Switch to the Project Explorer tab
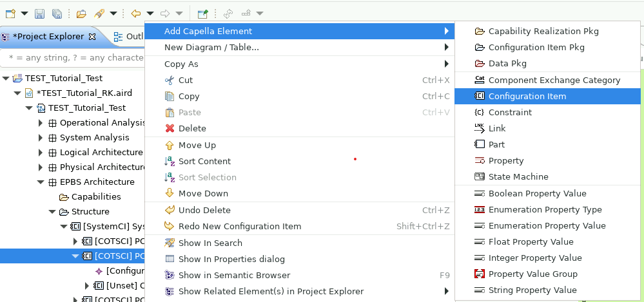This screenshot has height=302, width=644. point(48,37)
